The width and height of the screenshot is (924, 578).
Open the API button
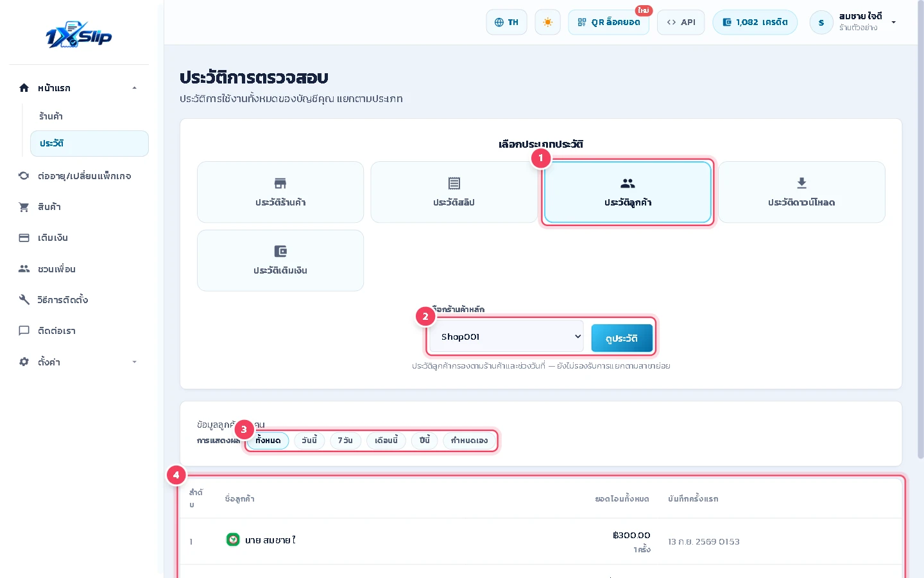click(x=681, y=22)
